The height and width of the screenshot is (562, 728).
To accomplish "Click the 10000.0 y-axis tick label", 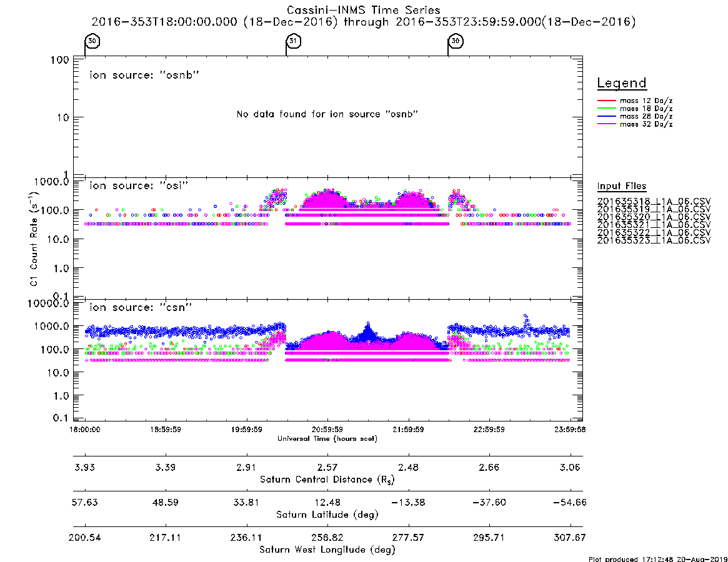I will point(48,303).
